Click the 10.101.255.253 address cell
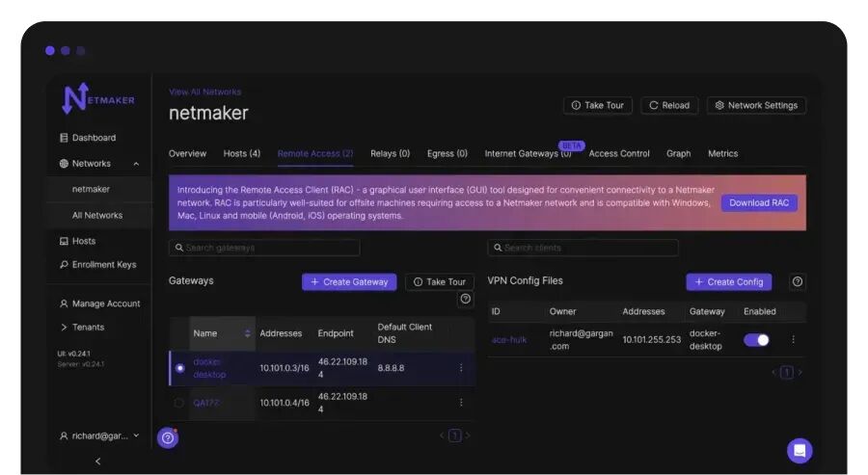The width and height of the screenshot is (868, 475). click(x=652, y=339)
